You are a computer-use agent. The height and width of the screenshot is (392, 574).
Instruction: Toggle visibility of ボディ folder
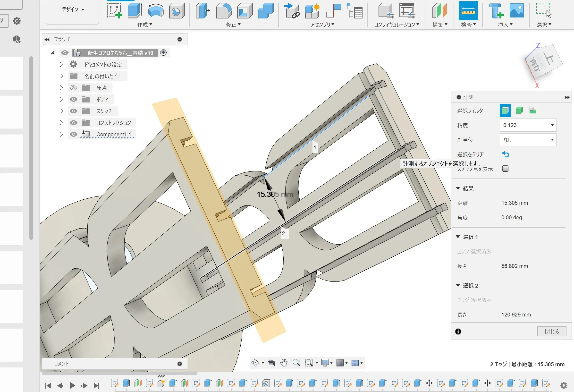(x=73, y=100)
